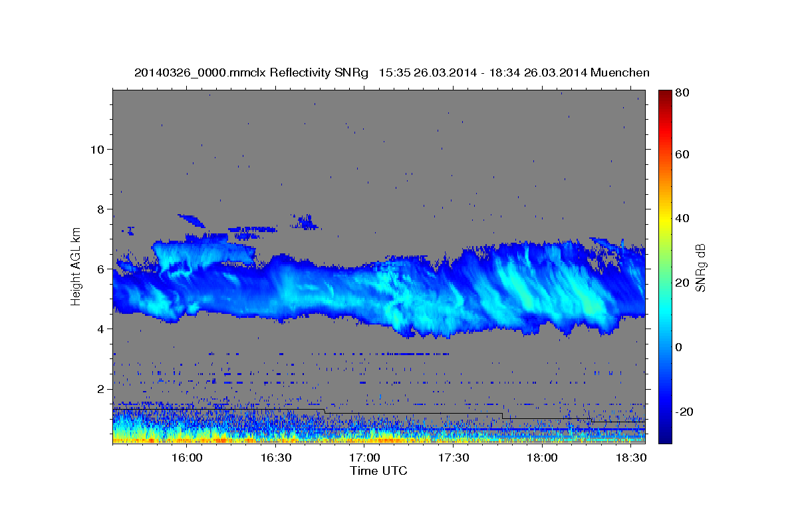The height and width of the screenshot is (532, 798).
Task: Click the height tick label 10
Action: click(97, 149)
